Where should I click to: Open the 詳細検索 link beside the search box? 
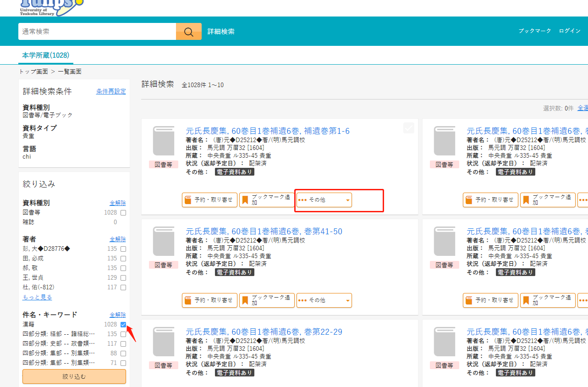(221, 32)
